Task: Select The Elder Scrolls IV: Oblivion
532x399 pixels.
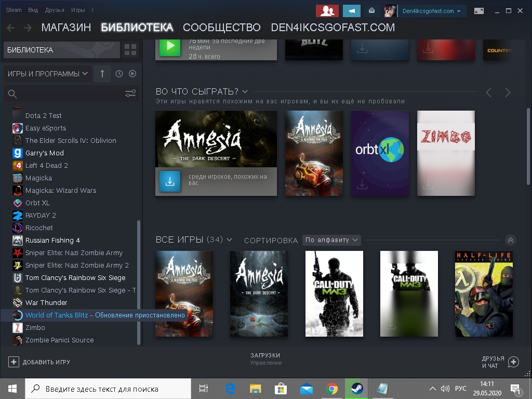Action: 71,140
